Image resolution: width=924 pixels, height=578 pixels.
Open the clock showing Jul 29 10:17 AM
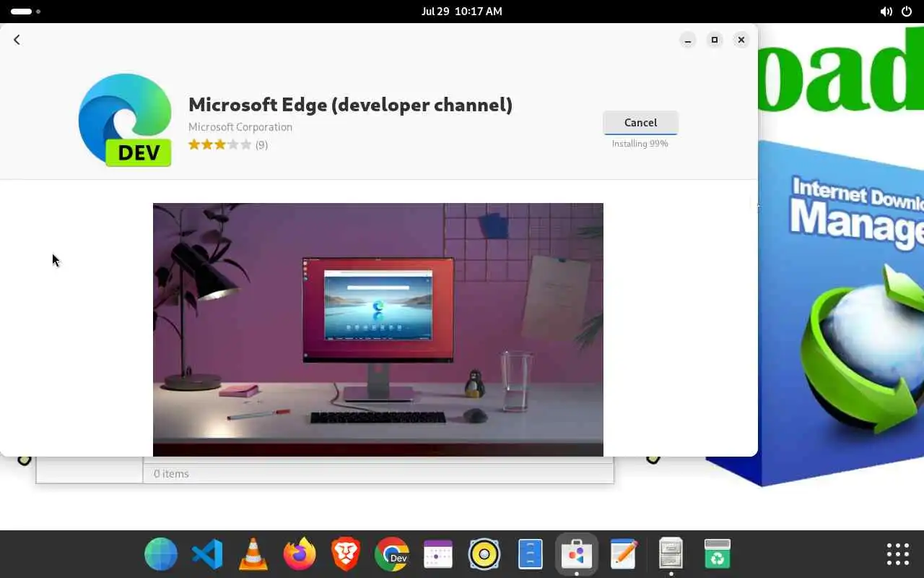click(x=462, y=12)
